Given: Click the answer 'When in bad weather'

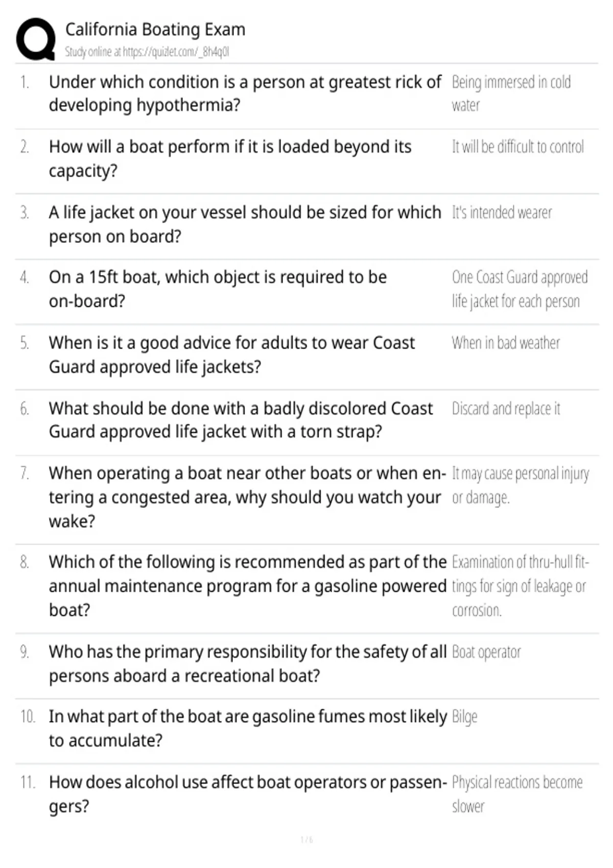Looking at the screenshot, I should pyautogui.click(x=506, y=343).
